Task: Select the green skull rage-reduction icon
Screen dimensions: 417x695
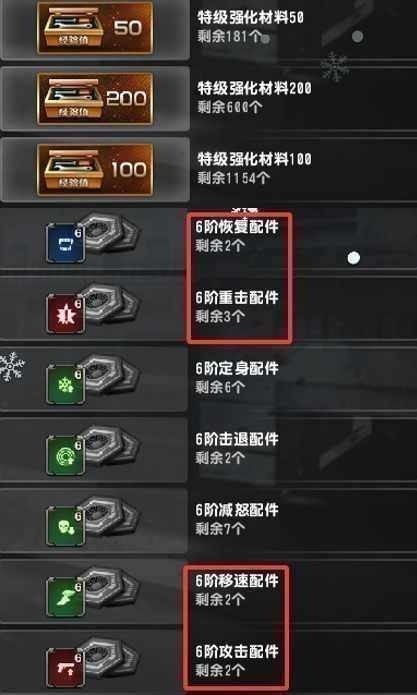Action: [66, 527]
